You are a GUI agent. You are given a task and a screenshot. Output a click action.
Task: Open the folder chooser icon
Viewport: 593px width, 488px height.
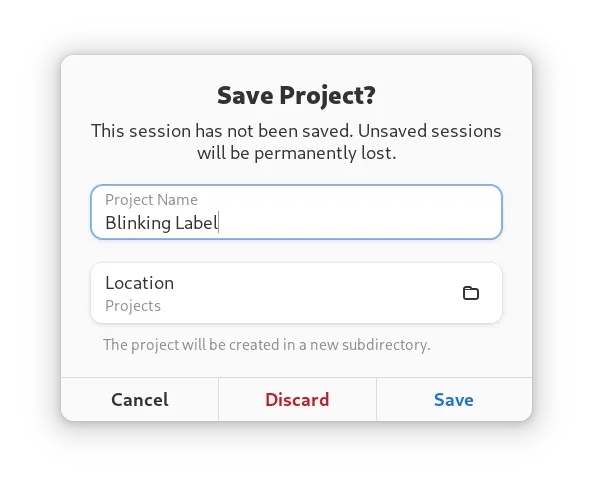(471, 293)
